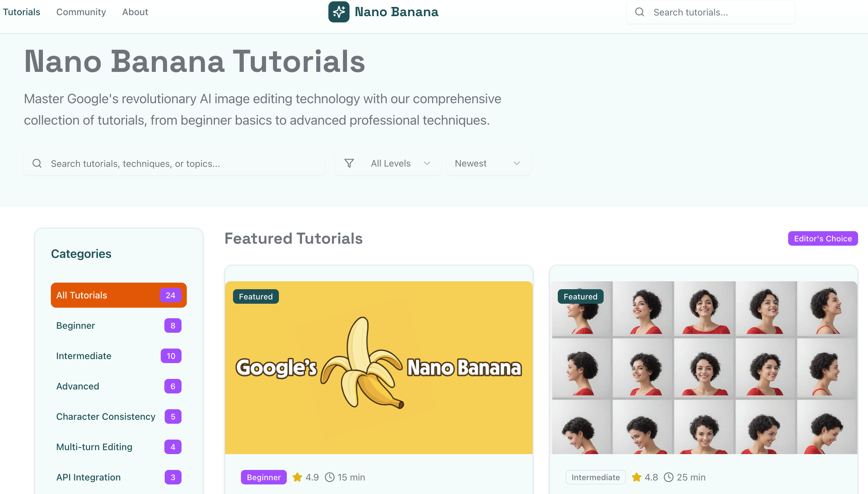The width and height of the screenshot is (868, 494).
Task: Open the Tutorials nav item
Action: pos(21,12)
